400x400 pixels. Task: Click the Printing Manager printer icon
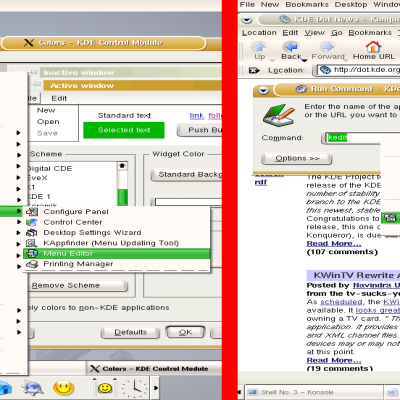pos(32,264)
